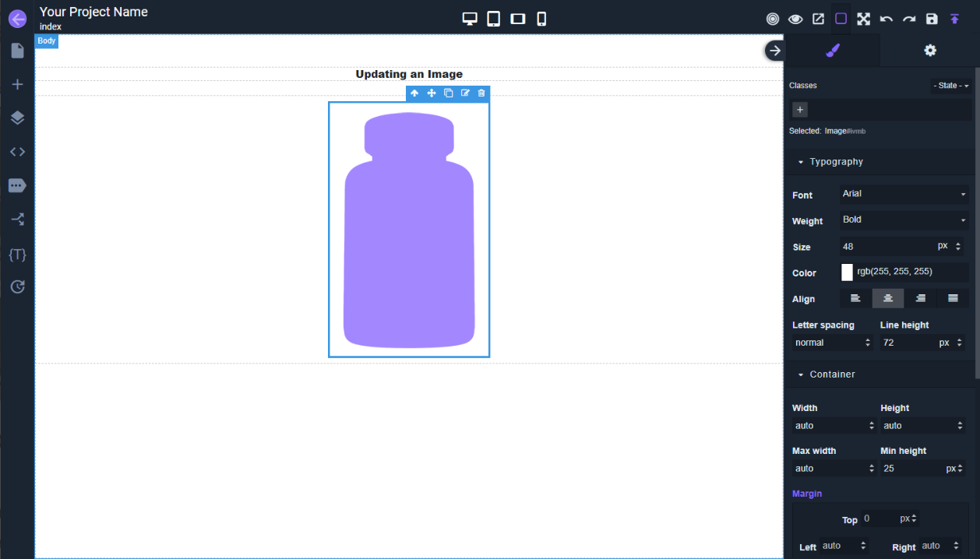Click the save project icon
980x559 pixels.
[932, 19]
